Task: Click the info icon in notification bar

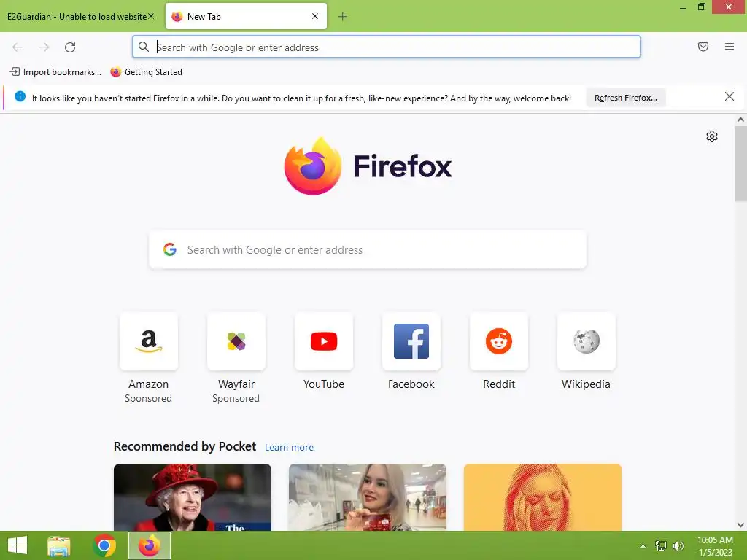Action: pos(20,97)
